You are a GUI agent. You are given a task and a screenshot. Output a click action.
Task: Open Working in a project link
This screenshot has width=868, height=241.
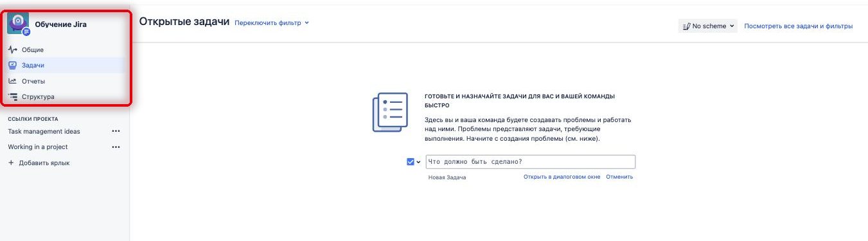pos(38,147)
